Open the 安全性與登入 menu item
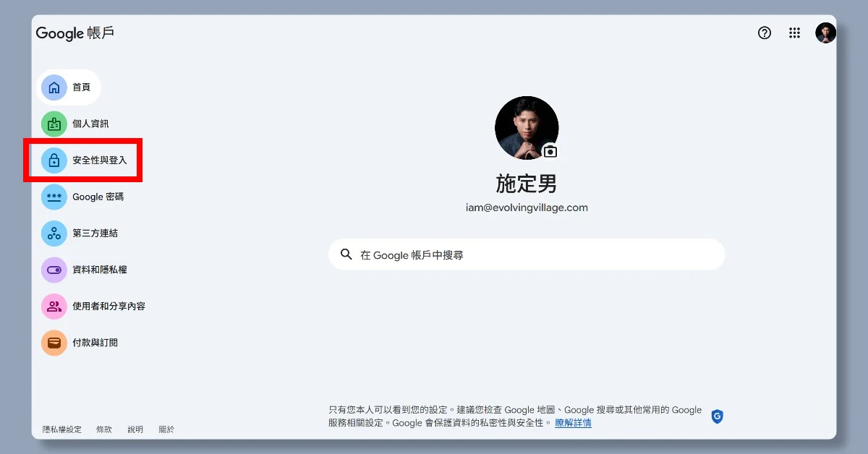 [x=85, y=160]
